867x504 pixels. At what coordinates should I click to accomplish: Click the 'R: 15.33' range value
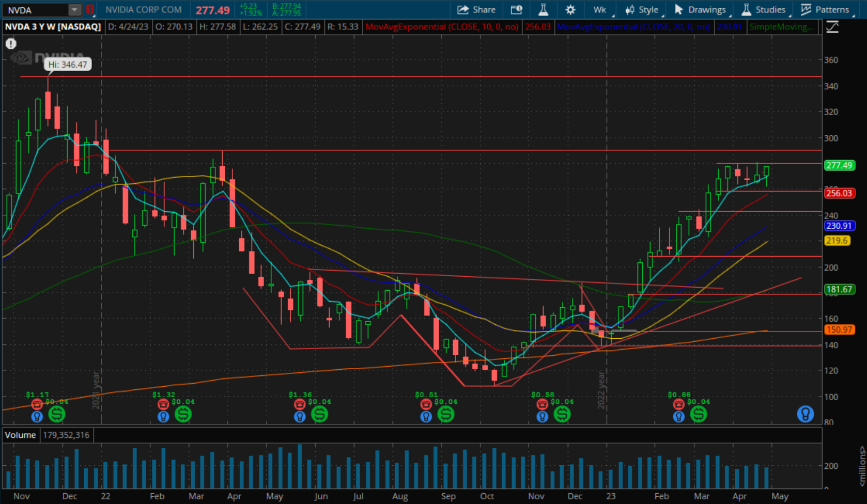[343, 27]
